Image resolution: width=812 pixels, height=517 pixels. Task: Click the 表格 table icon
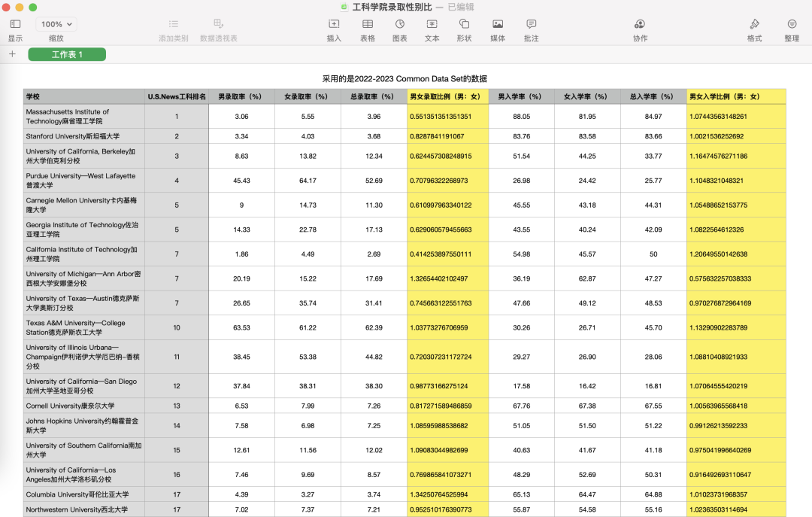(368, 24)
